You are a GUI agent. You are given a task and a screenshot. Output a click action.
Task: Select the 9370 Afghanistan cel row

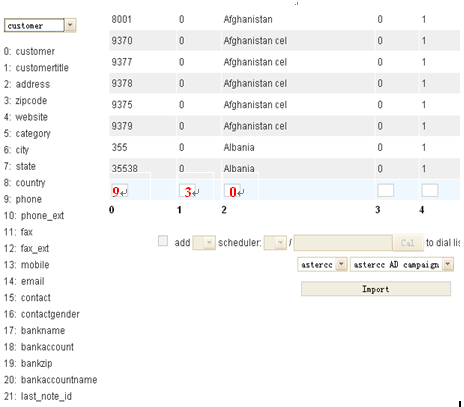click(x=284, y=41)
